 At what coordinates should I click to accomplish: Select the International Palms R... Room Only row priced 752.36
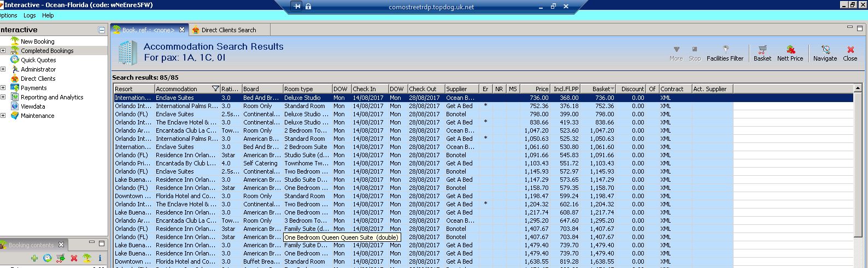click(x=424, y=106)
